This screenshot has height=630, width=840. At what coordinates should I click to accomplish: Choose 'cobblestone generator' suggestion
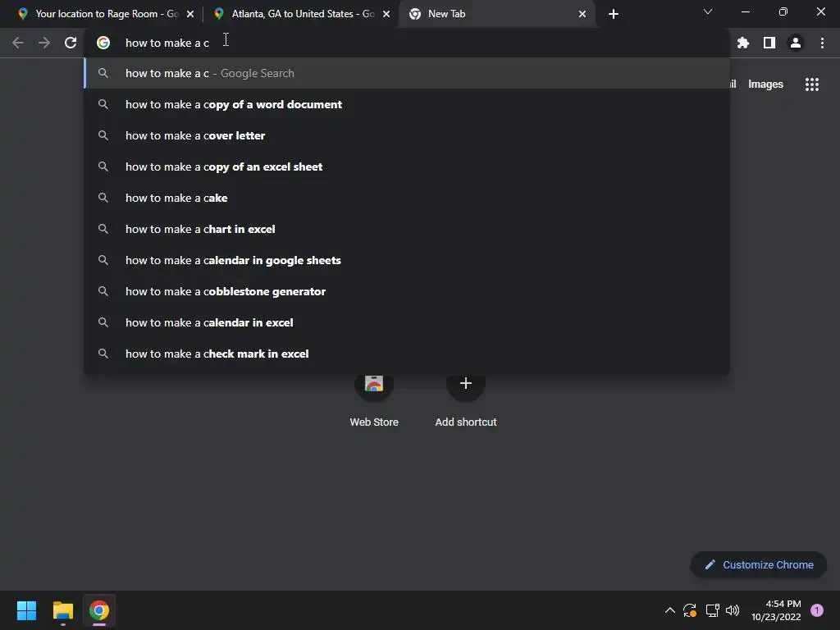[407, 291]
